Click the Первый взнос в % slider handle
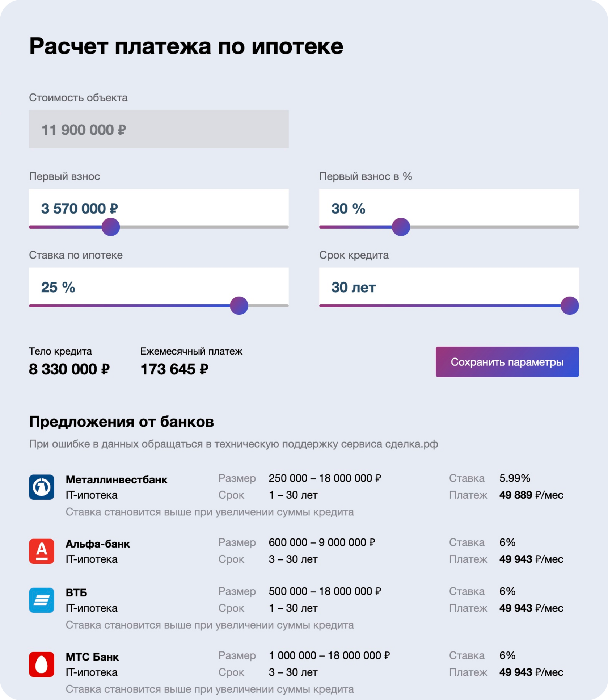This screenshot has height=700, width=608. 401,227
